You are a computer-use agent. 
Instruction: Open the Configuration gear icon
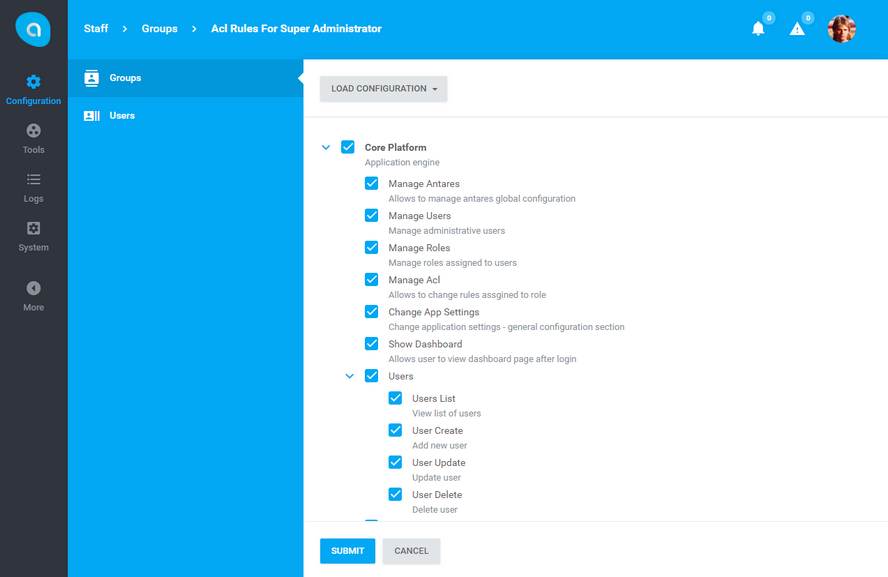tap(33, 82)
